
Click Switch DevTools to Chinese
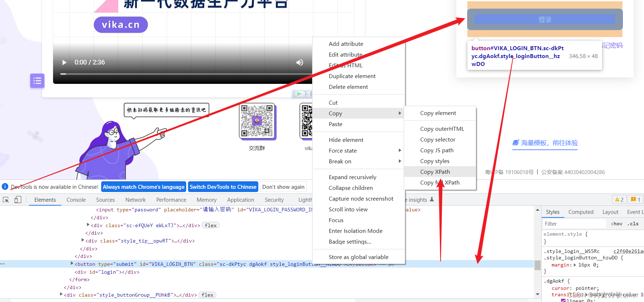(x=223, y=187)
